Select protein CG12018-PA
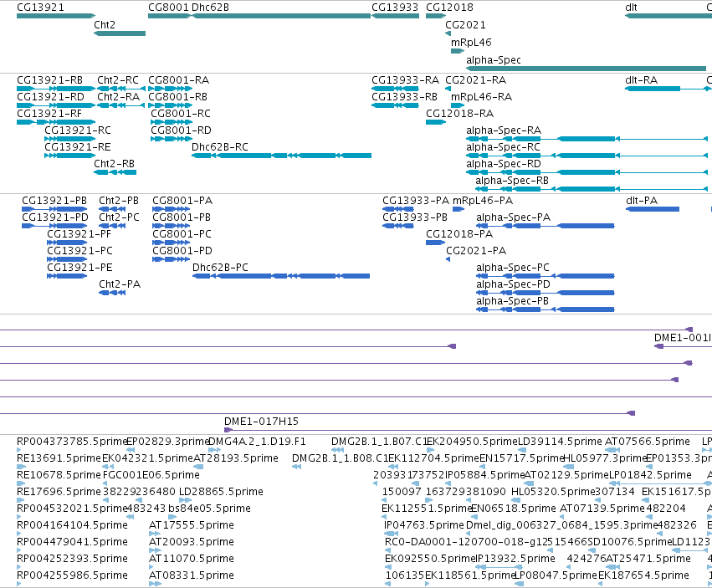This screenshot has width=712, height=588. [435, 243]
